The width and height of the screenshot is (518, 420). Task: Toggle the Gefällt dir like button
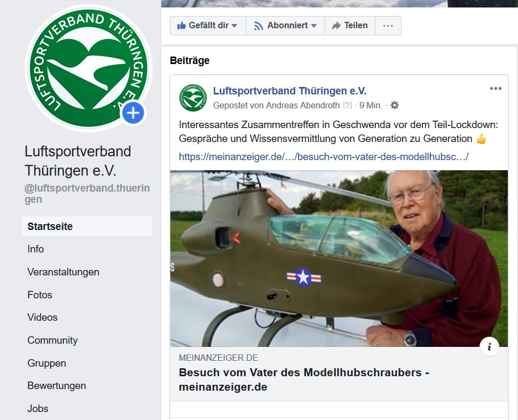(x=202, y=26)
